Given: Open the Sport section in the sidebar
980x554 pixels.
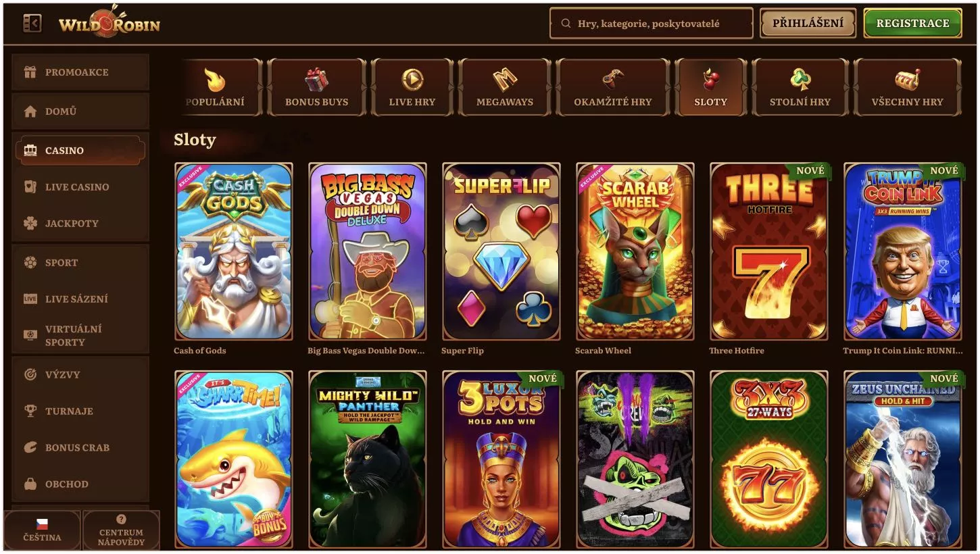Looking at the screenshot, I should point(80,263).
